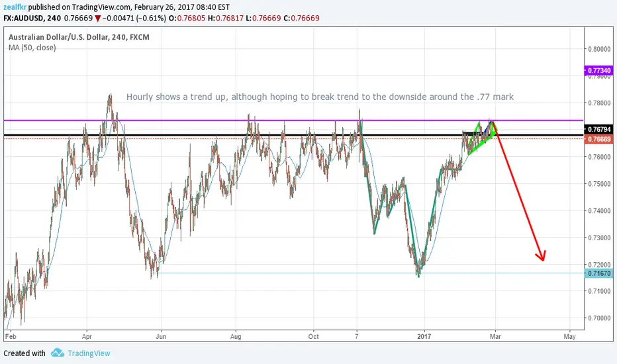Click the black 0.76794 price label

(599, 129)
